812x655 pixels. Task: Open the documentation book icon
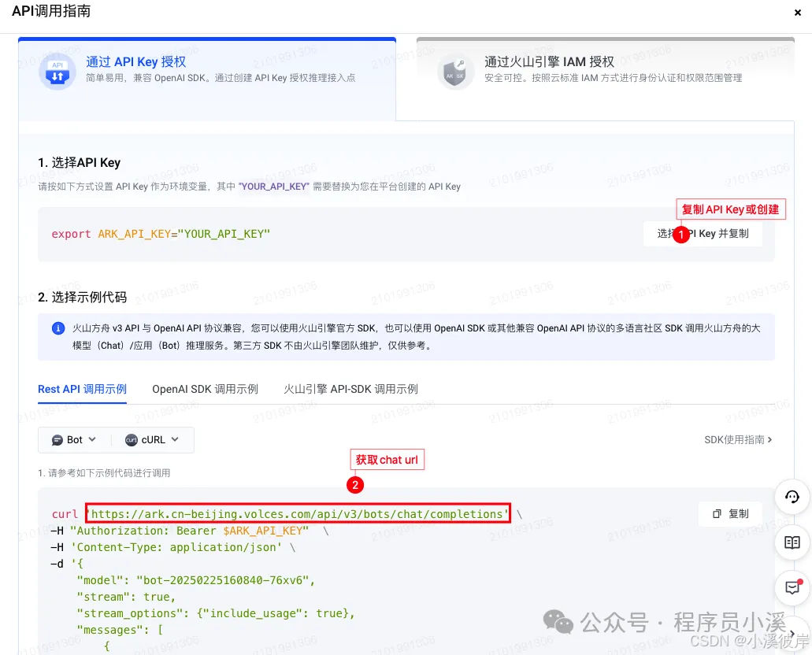[x=792, y=542]
